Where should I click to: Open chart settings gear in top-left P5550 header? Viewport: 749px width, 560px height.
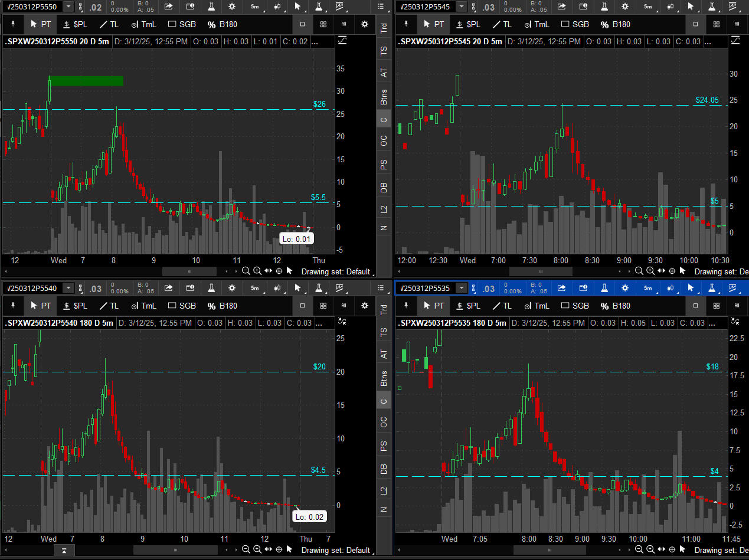pyautogui.click(x=232, y=6)
